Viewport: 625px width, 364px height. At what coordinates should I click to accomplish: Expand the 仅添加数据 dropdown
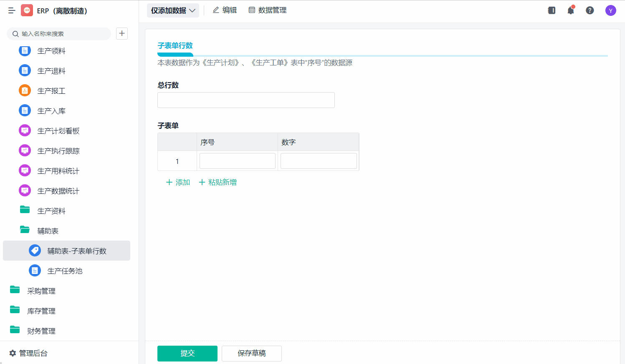tap(173, 10)
